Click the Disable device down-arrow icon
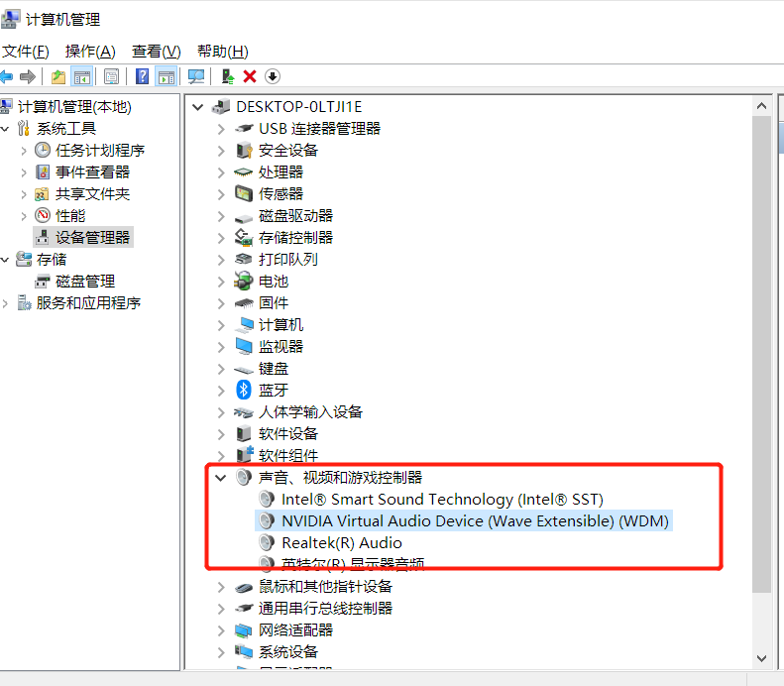This screenshot has width=784, height=686. [273, 77]
